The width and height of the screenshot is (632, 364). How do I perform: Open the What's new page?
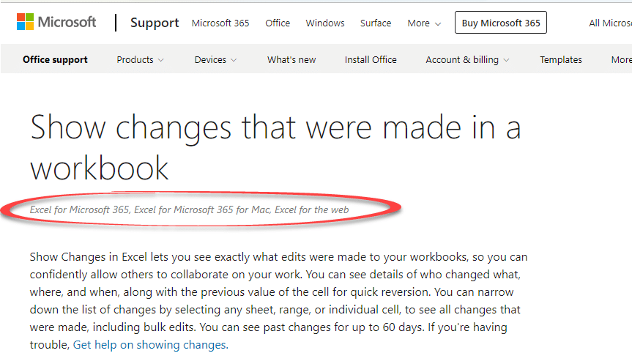click(291, 60)
